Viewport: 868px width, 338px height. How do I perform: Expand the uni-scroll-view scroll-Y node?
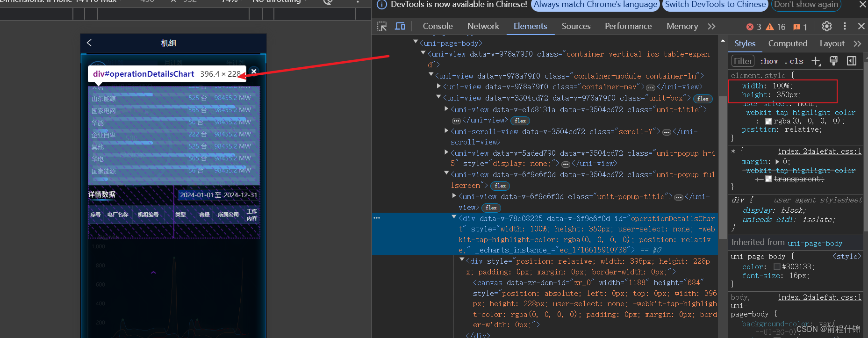[x=446, y=131]
